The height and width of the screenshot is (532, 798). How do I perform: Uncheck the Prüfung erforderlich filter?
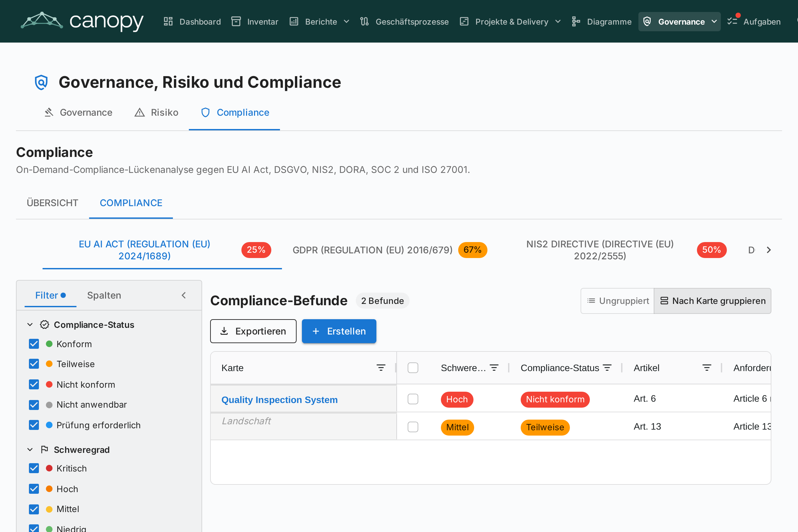(34, 425)
